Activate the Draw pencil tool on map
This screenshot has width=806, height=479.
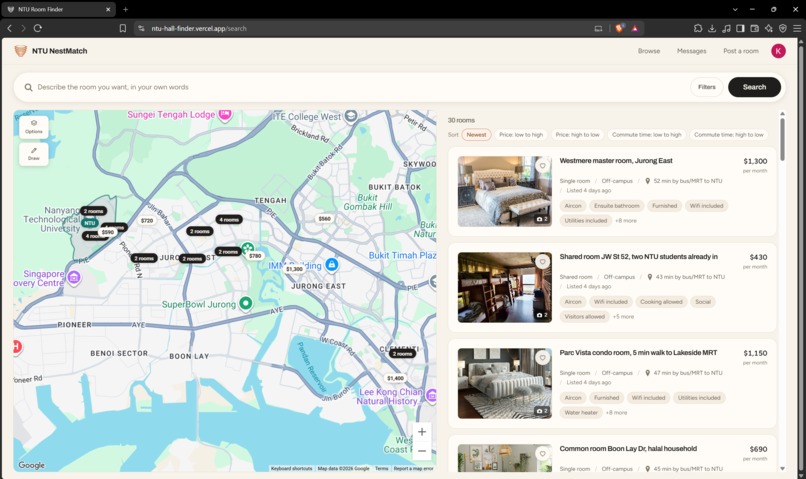pos(34,154)
